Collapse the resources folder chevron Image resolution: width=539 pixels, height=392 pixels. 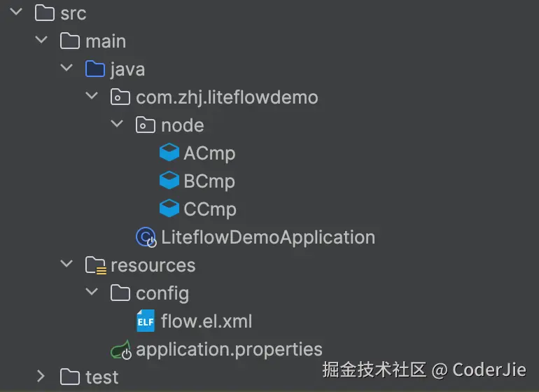tap(67, 265)
